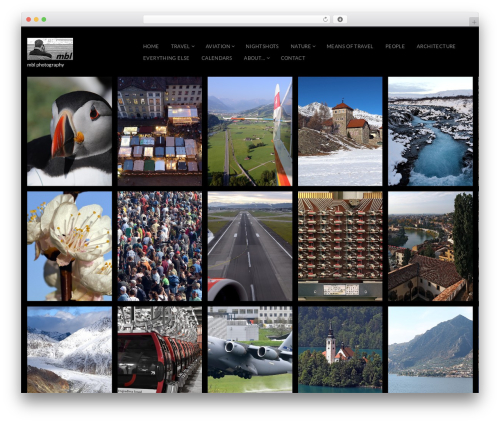This screenshot has width=500, height=423.
Task: Open the snowy mountain valley photo
Action: (69, 350)
